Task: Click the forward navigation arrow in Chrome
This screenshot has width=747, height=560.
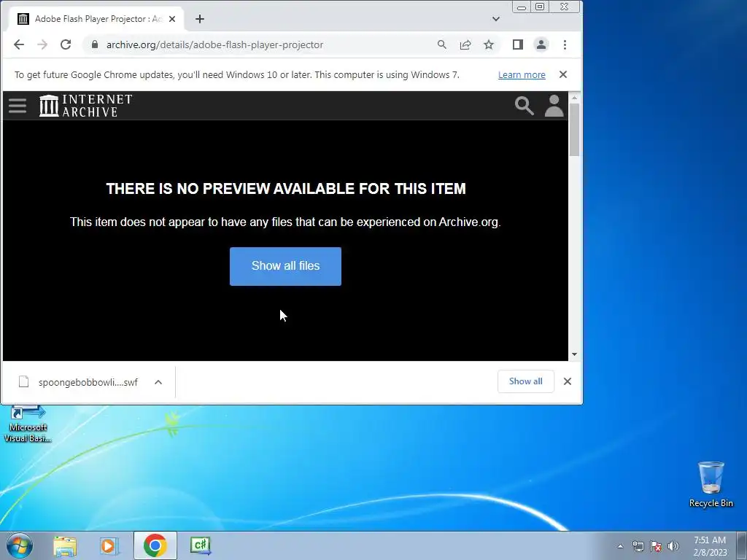Action: click(42, 44)
